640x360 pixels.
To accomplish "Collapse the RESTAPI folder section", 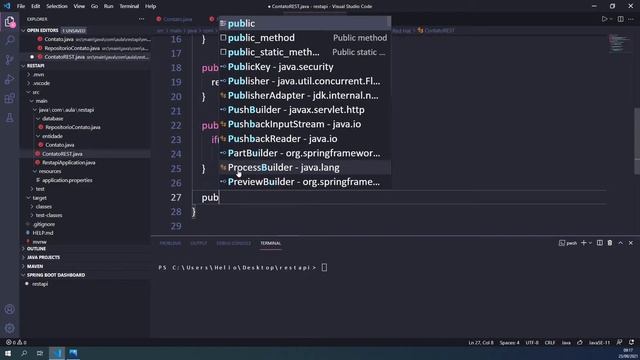I will [36, 66].
